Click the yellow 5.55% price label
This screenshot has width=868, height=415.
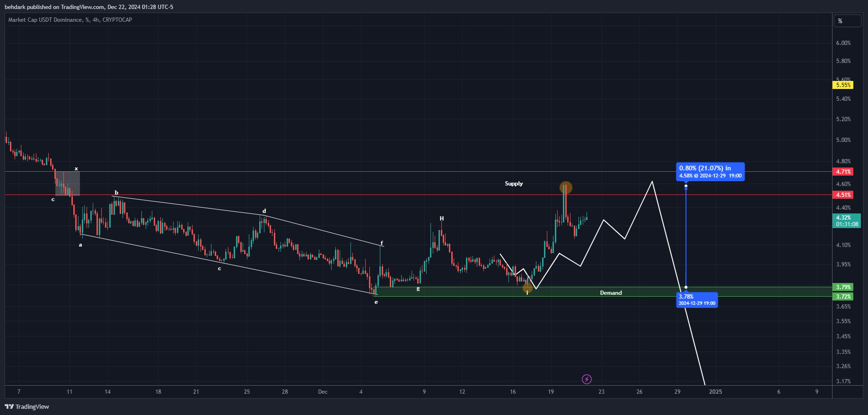click(x=843, y=85)
